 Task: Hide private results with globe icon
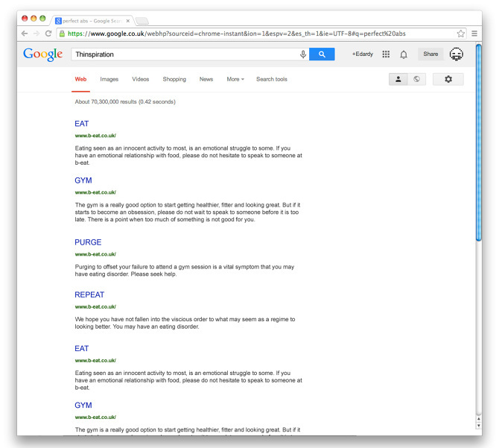coord(416,79)
